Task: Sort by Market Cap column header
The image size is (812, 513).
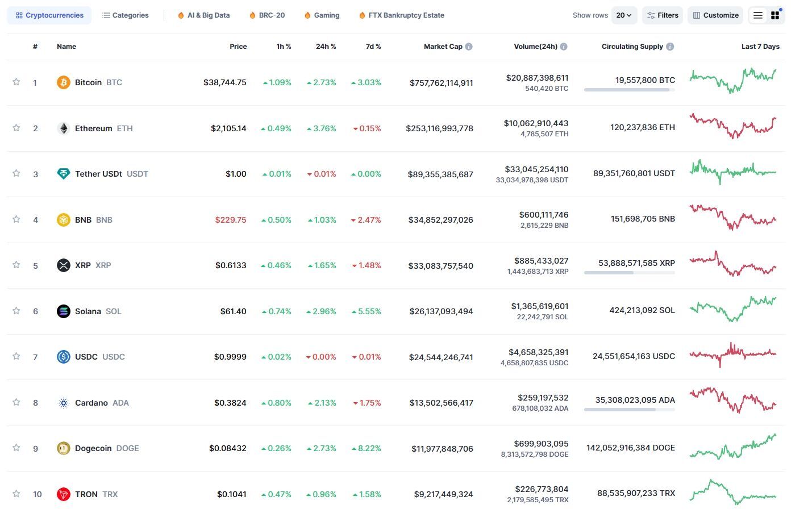Action: click(443, 47)
